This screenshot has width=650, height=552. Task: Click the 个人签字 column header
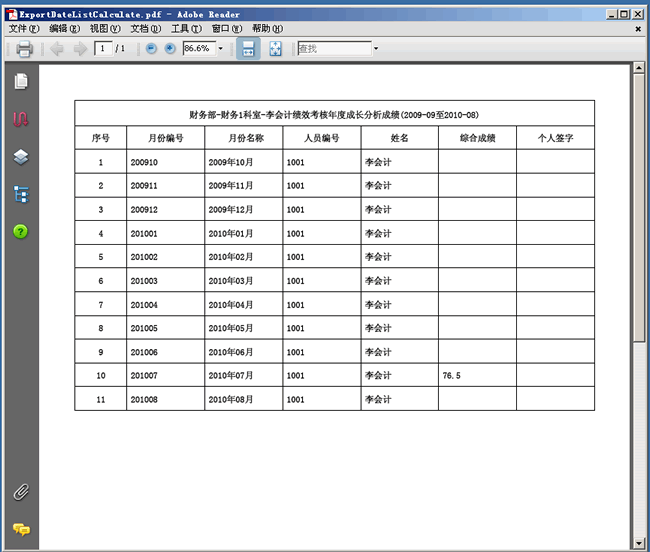(x=555, y=138)
